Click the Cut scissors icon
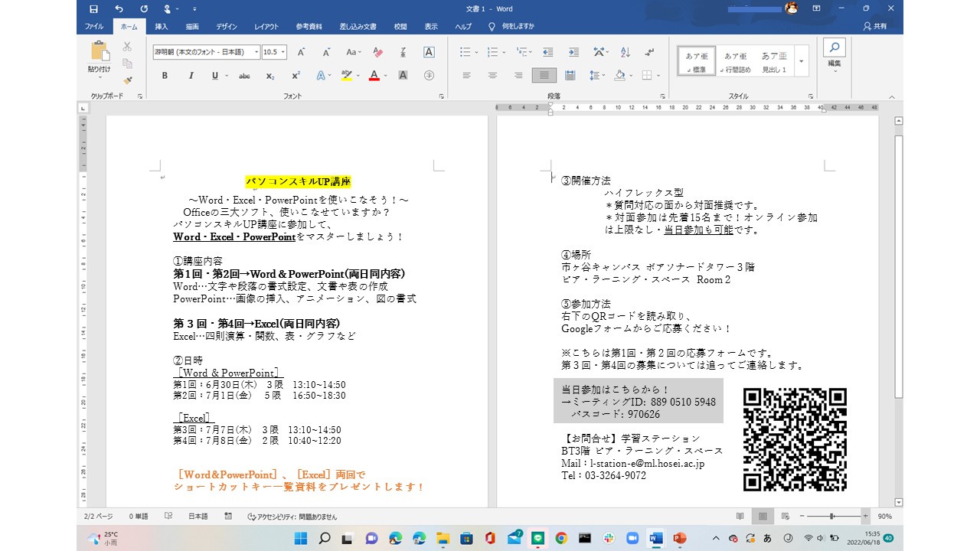Screen dimensions: 980x551 127,47
